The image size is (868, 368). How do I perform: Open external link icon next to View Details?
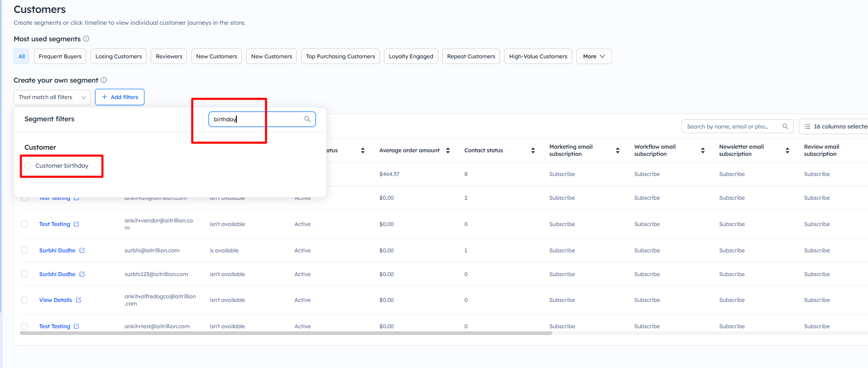78,300
